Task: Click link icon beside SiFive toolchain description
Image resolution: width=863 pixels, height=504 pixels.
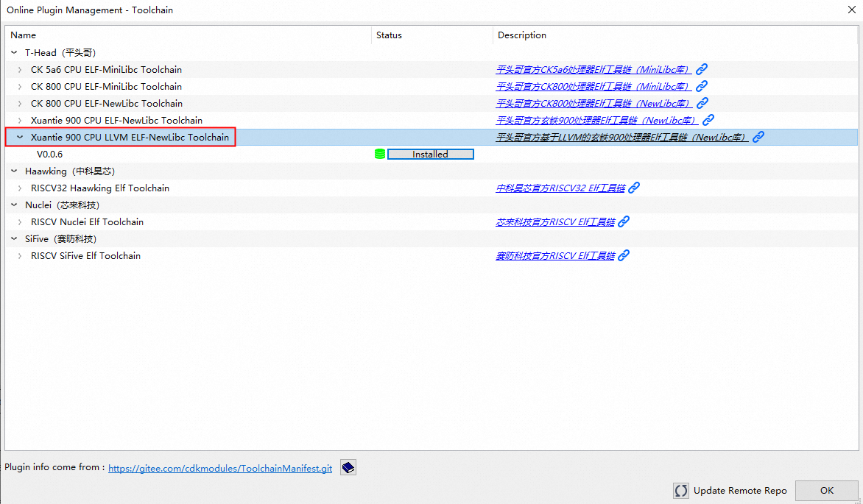Action: [x=624, y=255]
